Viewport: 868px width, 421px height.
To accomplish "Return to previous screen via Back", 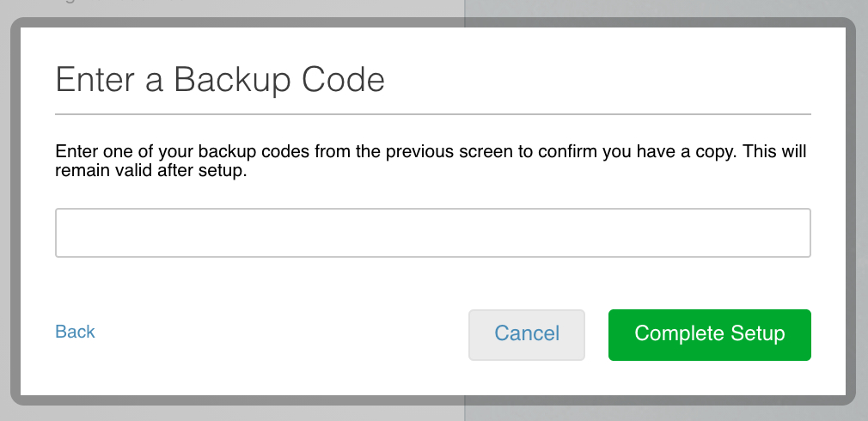I will point(75,332).
